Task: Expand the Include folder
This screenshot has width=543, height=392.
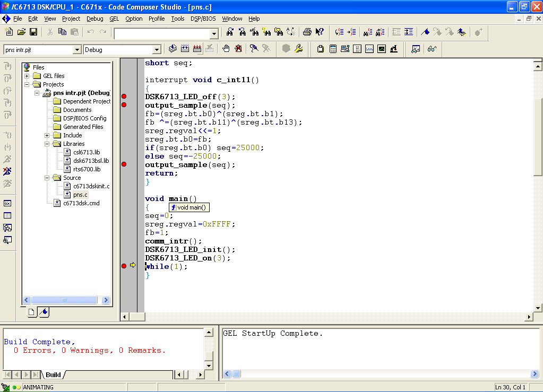Action: tap(47, 135)
